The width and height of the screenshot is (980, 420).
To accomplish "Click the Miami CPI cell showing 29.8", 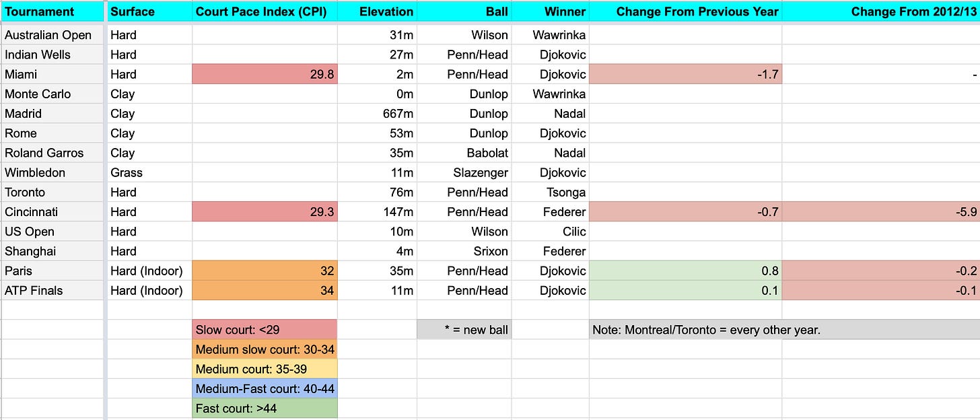I will tap(265, 74).
